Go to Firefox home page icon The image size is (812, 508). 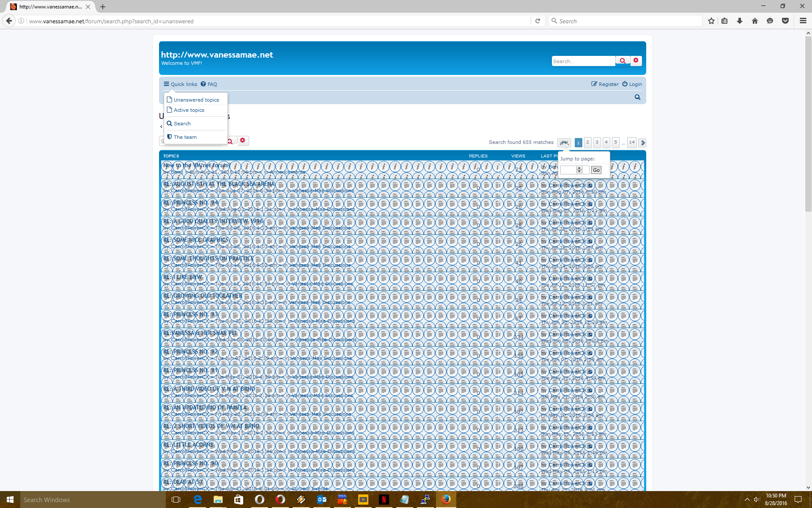point(755,21)
